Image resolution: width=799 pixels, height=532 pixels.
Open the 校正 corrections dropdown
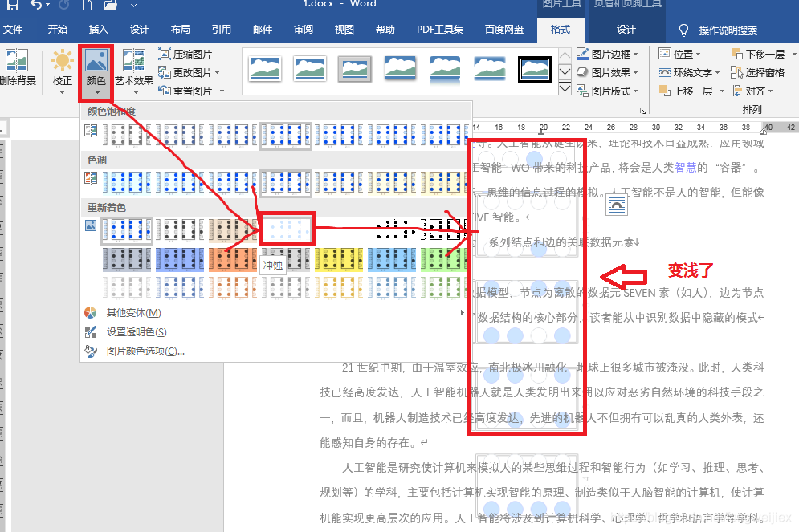62,71
